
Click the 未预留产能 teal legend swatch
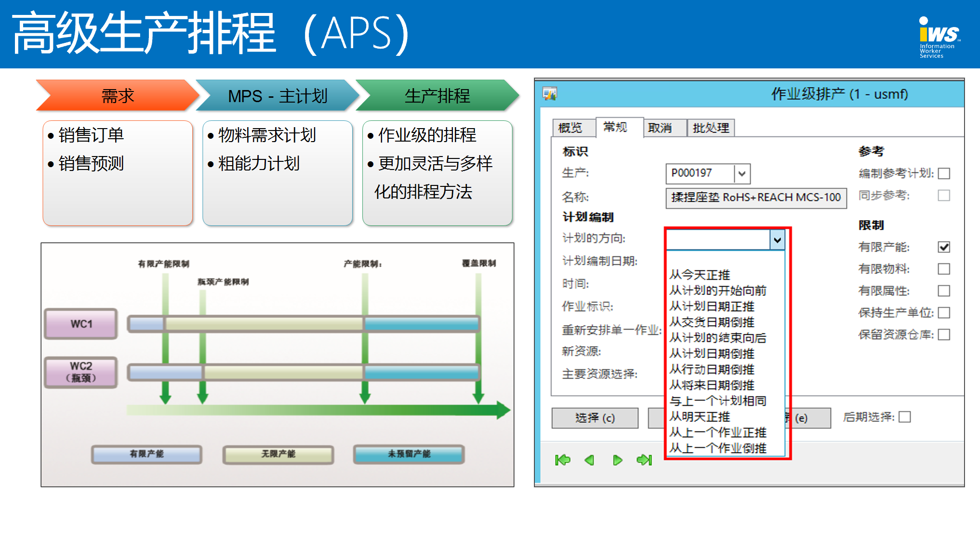[409, 454]
